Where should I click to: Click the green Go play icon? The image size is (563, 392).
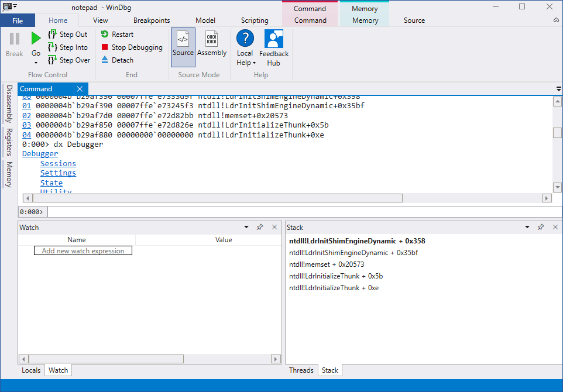tap(36, 39)
